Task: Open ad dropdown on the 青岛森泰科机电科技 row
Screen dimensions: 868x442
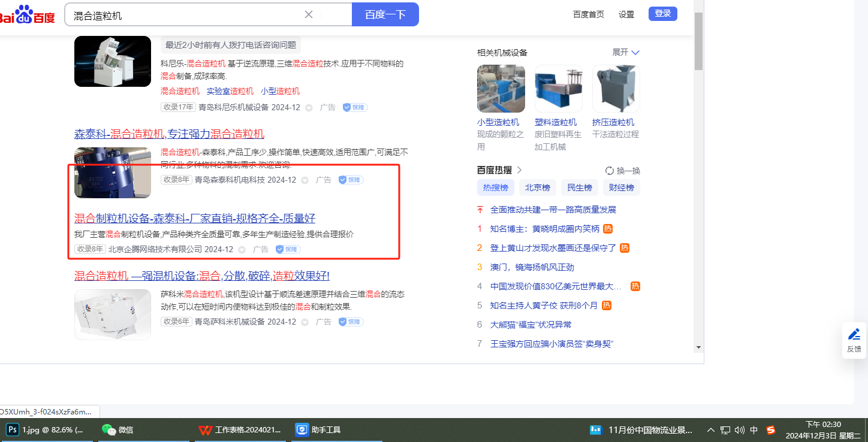Action: pos(305,180)
